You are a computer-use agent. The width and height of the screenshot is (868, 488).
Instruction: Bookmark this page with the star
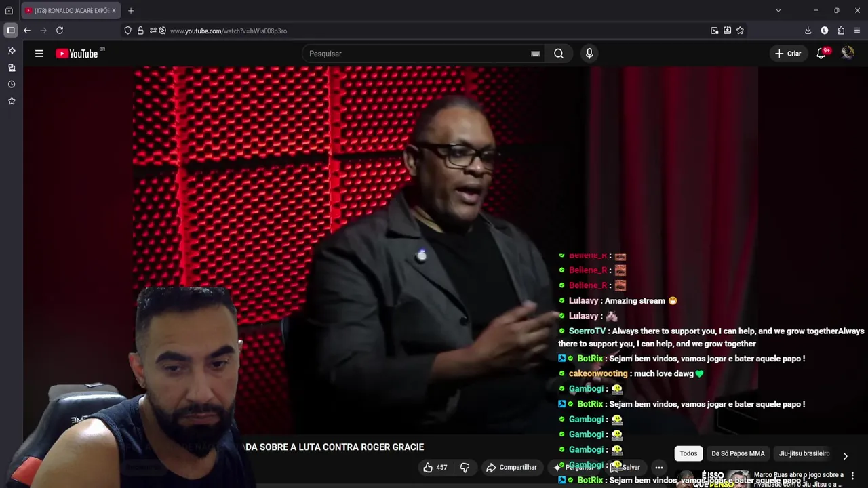pyautogui.click(x=741, y=30)
